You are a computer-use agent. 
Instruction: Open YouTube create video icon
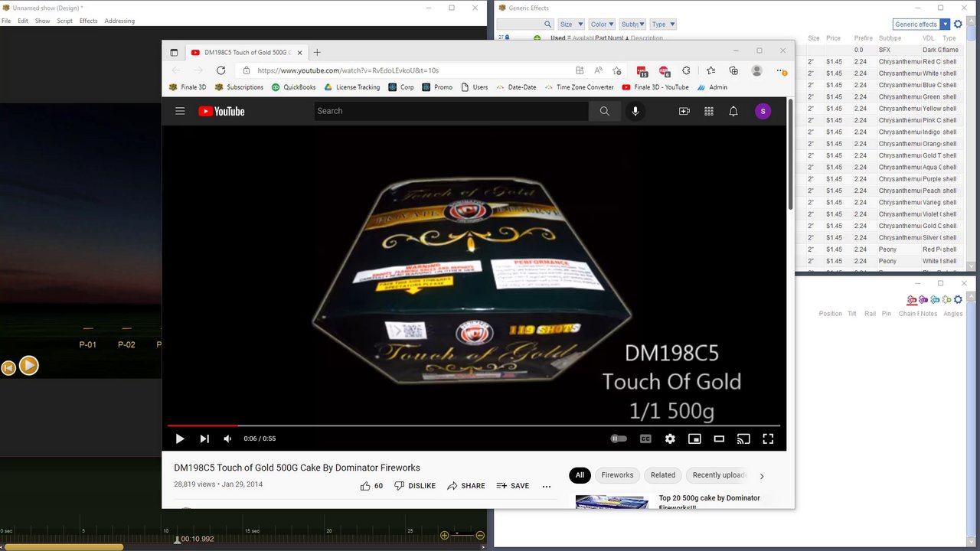coord(684,111)
